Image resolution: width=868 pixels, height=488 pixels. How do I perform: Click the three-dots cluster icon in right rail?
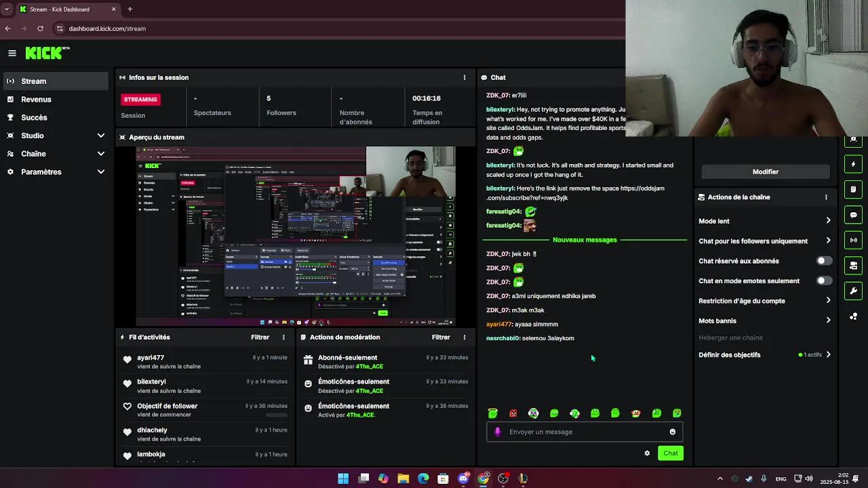[854, 317]
